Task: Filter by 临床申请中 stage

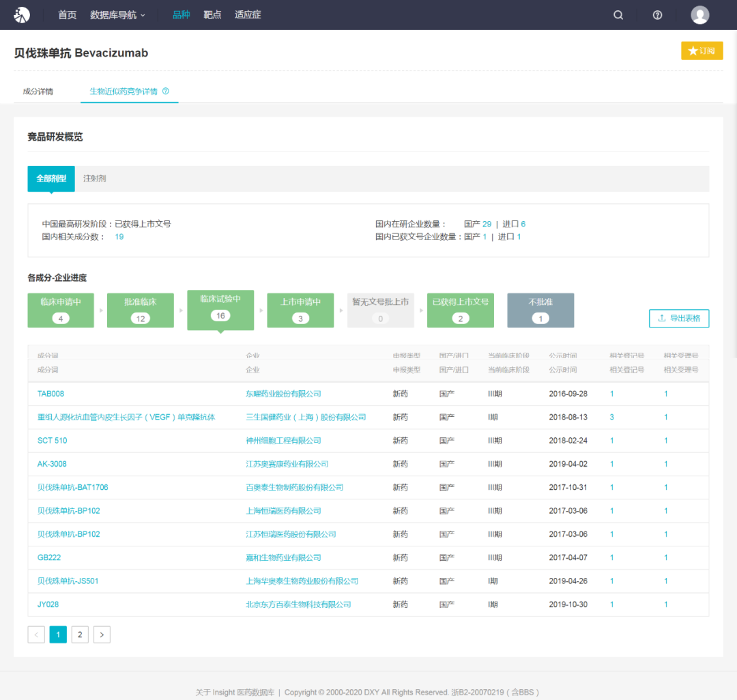Action: [x=61, y=310]
